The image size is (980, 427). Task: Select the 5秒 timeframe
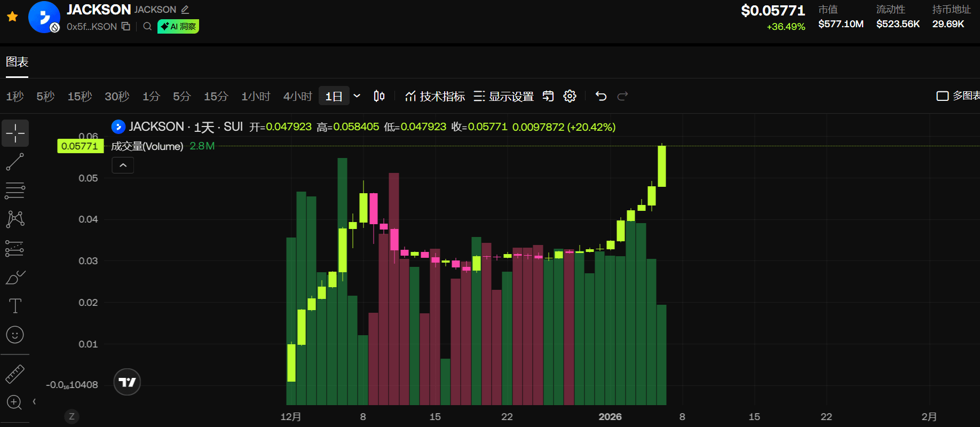[45, 96]
